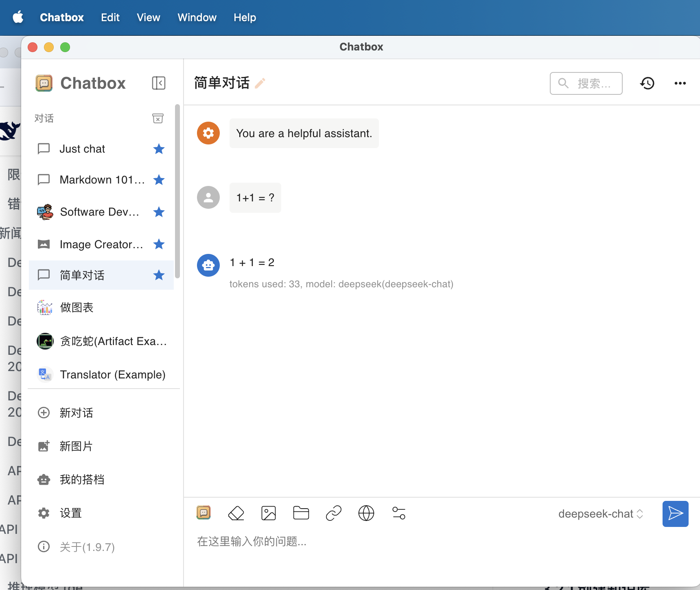Click the 'tokens used: 33' info line
700x590 pixels.
click(x=341, y=284)
